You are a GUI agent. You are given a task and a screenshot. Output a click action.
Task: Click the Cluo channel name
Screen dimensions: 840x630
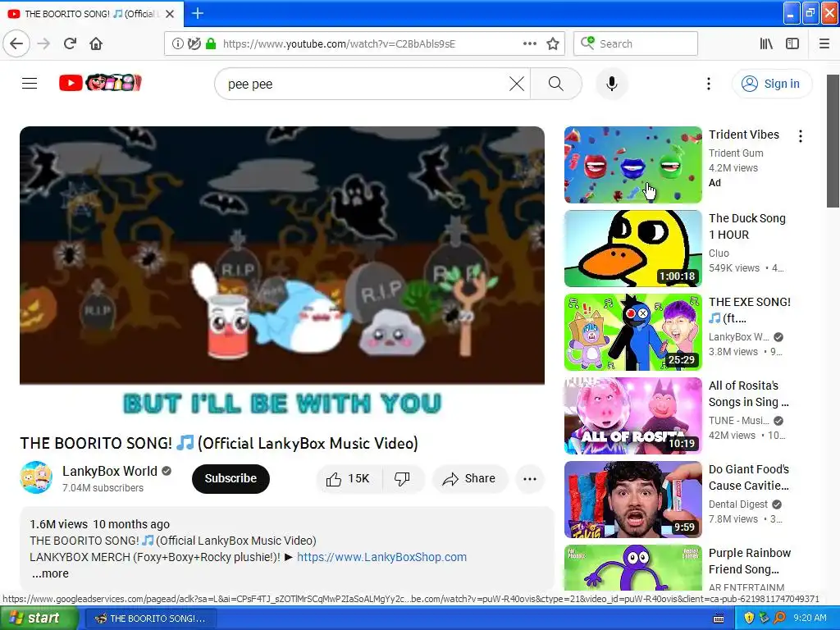tap(719, 253)
